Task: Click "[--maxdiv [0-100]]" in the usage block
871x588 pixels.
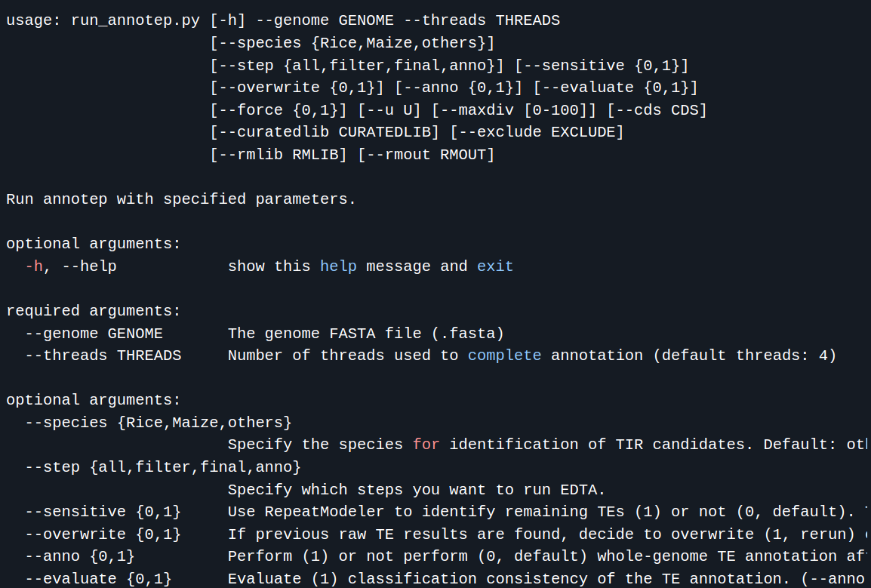Action: [x=514, y=110]
